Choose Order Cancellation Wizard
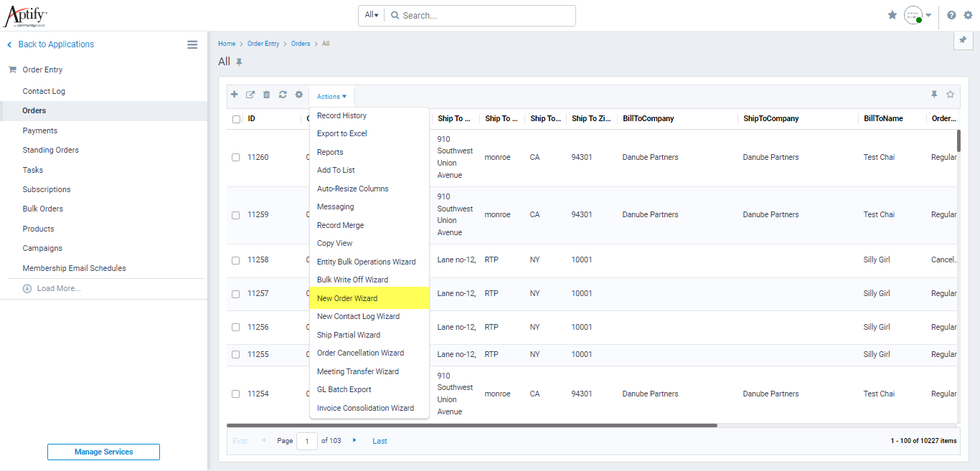 (x=360, y=353)
